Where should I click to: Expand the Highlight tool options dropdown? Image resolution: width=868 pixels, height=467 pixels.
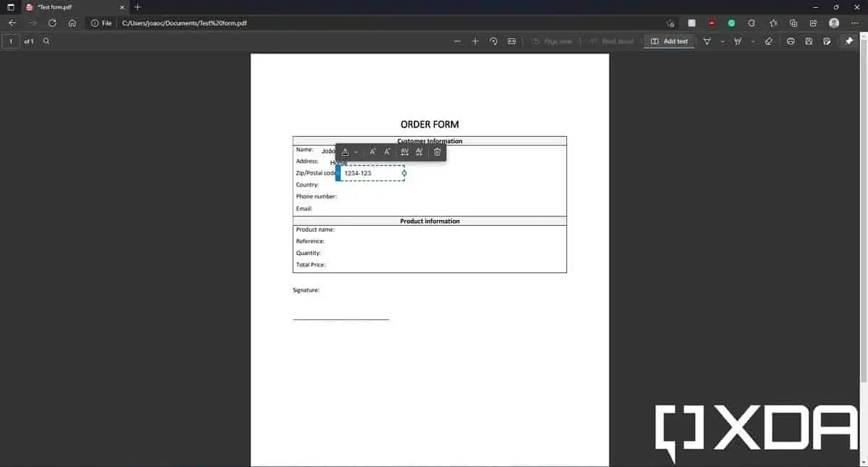[752, 41]
